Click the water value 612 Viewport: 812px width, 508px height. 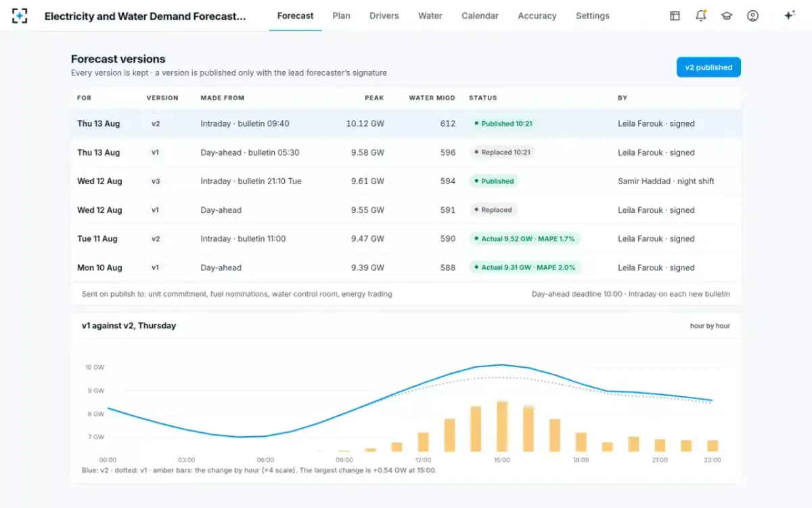(x=448, y=124)
